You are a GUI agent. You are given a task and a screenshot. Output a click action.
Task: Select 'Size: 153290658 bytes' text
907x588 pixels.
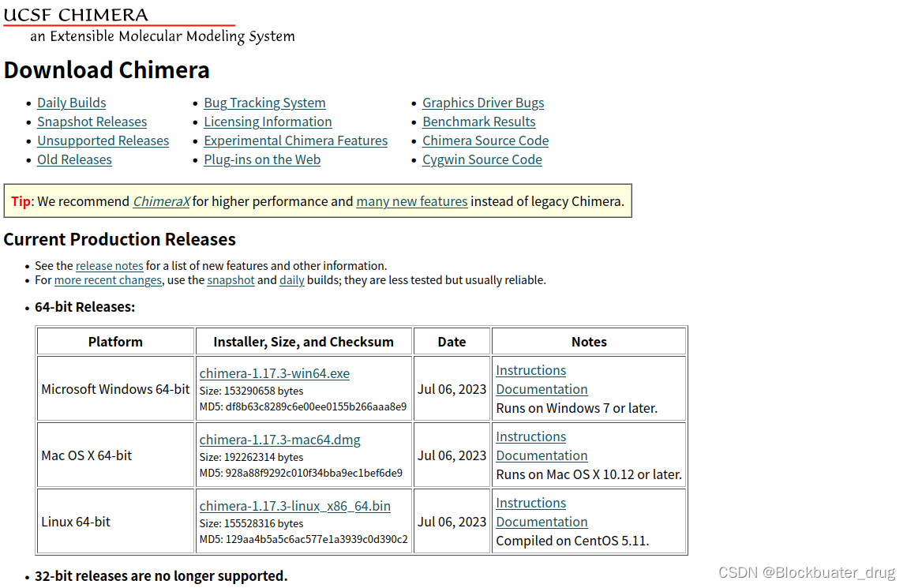[x=252, y=391]
